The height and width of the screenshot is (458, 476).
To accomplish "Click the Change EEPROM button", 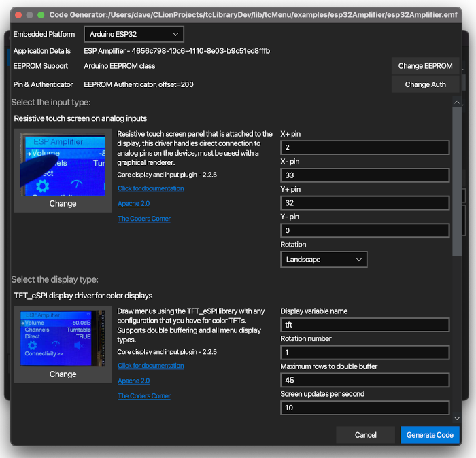I will click(425, 66).
